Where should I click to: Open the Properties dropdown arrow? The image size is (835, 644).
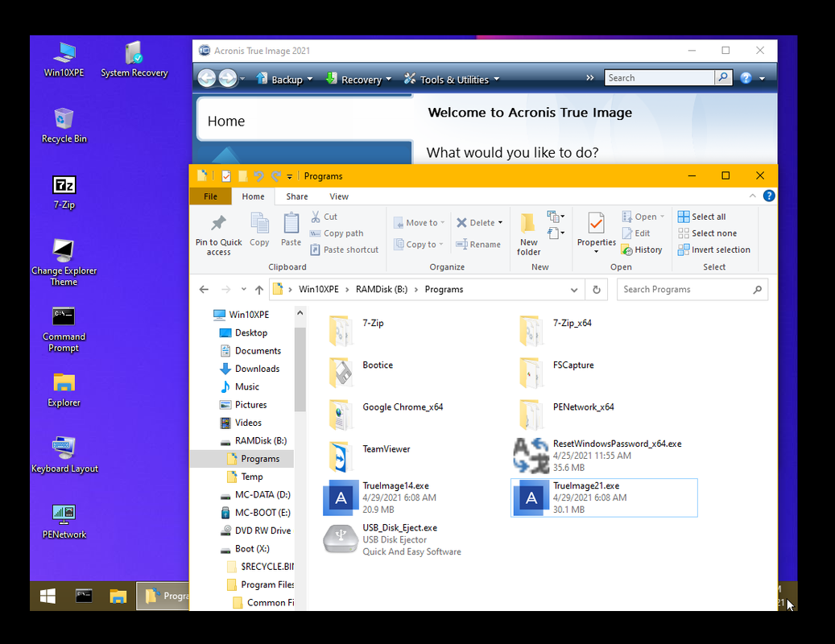596,252
